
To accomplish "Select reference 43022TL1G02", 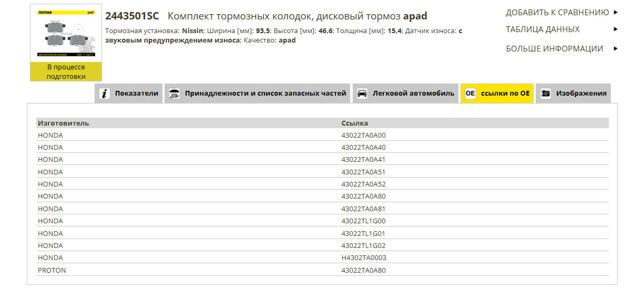I will pos(363,245).
